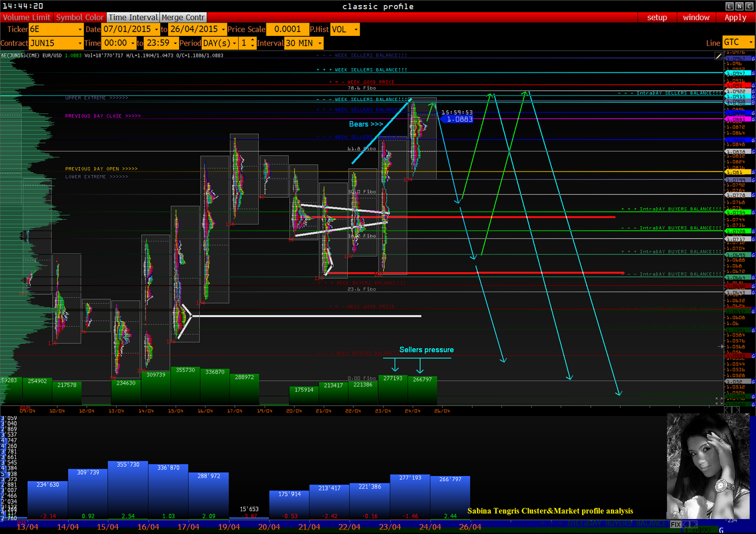Image resolution: width=756 pixels, height=534 pixels.
Task: Click the Apply button
Action: click(x=735, y=18)
